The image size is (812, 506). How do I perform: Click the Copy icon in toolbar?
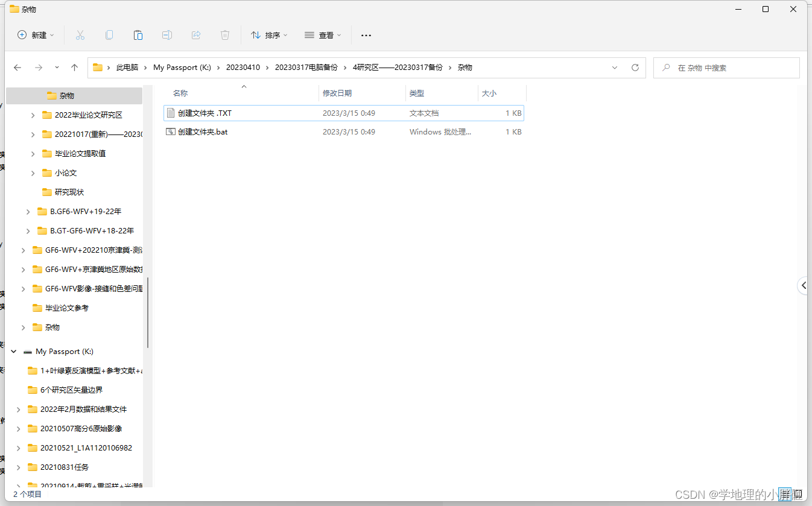click(109, 35)
